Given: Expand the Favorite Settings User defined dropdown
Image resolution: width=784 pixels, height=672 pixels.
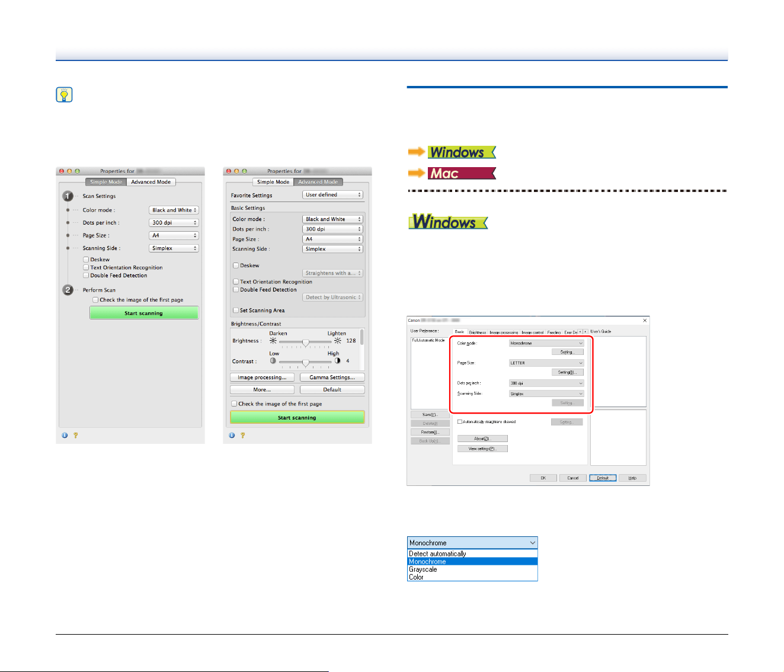Looking at the screenshot, I should point(332,195).
